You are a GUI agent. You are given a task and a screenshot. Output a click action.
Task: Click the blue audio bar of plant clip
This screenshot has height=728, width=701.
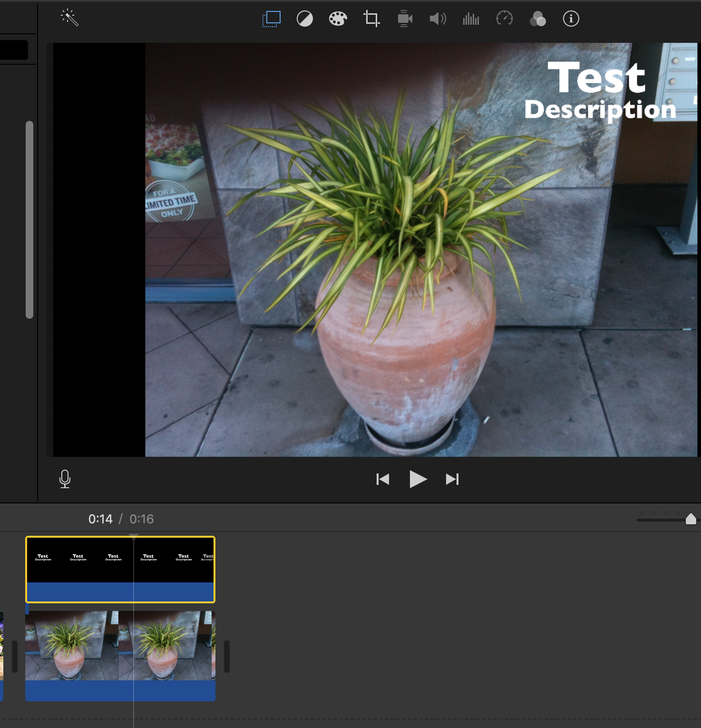[120, 690]
